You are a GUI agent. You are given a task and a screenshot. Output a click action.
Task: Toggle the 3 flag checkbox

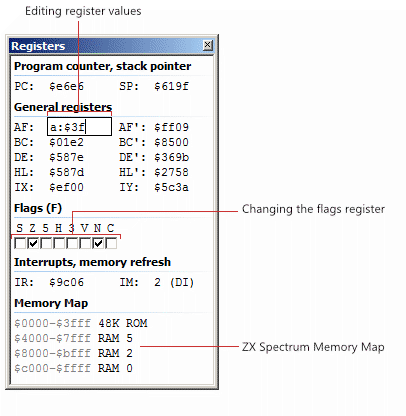coord(72,244)
